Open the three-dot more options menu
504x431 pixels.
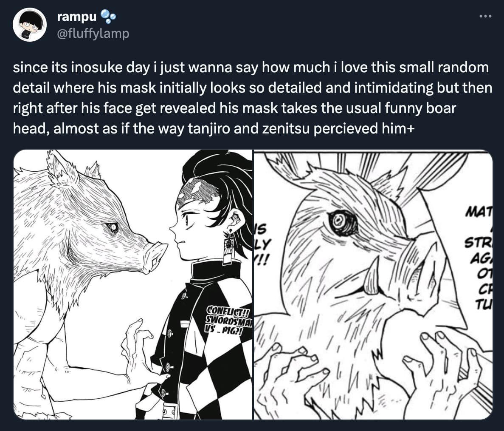[x=485, y=17]
